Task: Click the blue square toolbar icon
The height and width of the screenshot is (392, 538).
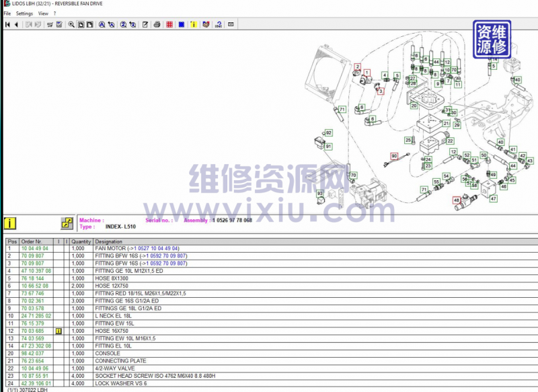Action: pyautogui.click(x=182, y=25)
